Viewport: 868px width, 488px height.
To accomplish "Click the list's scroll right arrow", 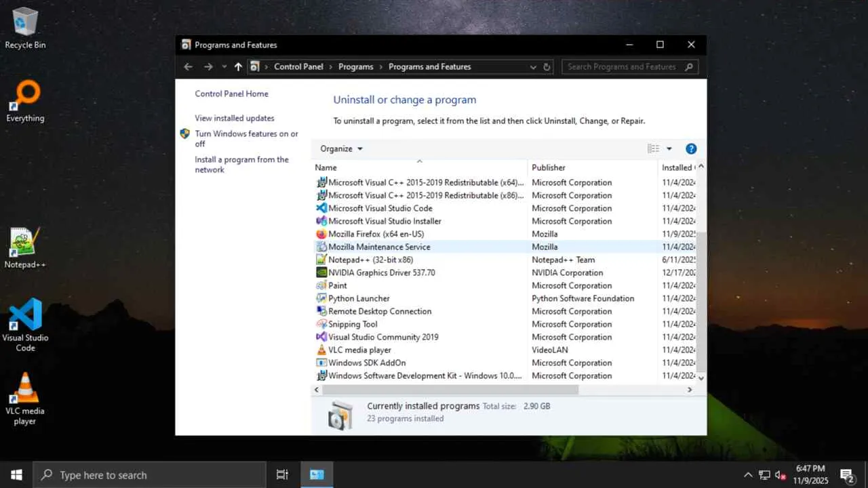I will point(690,390).
